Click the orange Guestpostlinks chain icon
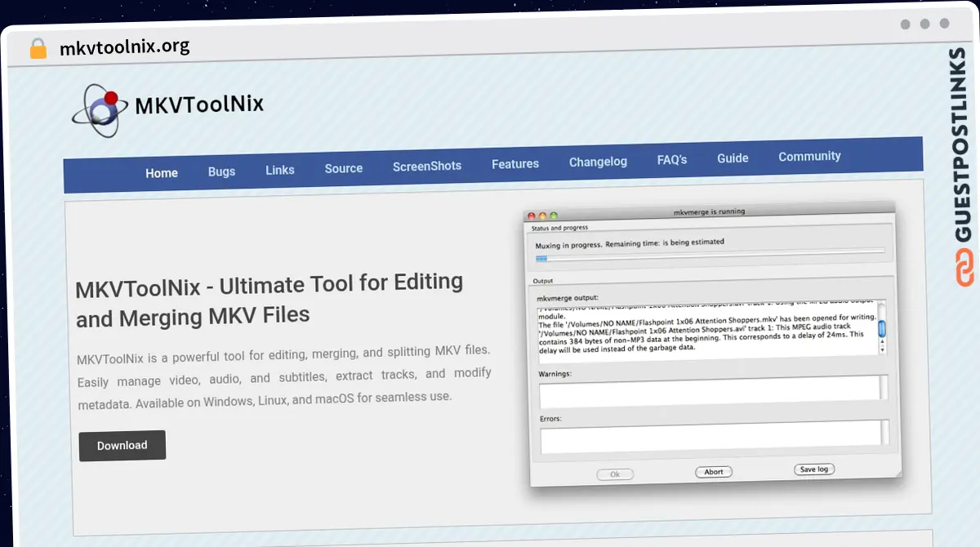This screenshot has width=980, height=547. pos(964,267)
